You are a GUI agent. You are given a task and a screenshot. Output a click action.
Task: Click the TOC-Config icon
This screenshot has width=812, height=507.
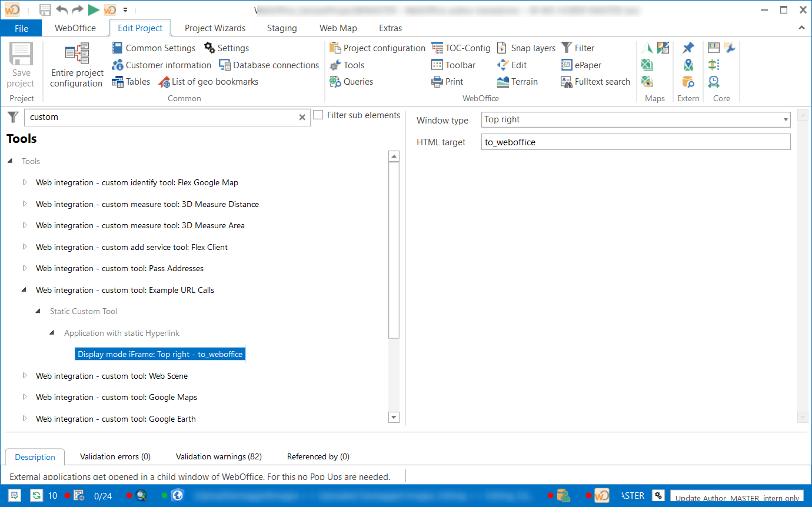point(437,48)
